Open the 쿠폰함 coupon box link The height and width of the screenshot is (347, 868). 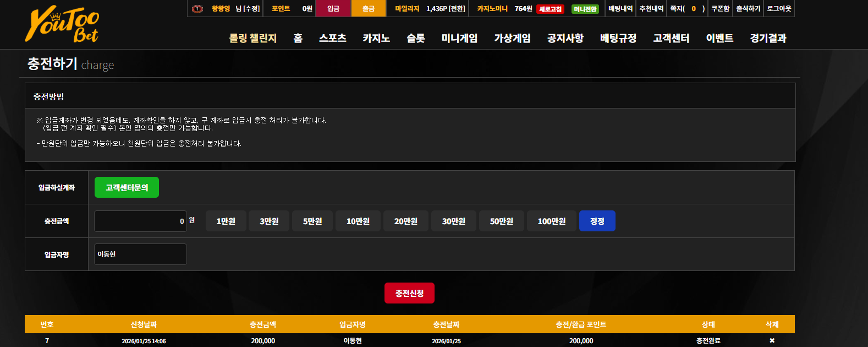click(720, 8)
